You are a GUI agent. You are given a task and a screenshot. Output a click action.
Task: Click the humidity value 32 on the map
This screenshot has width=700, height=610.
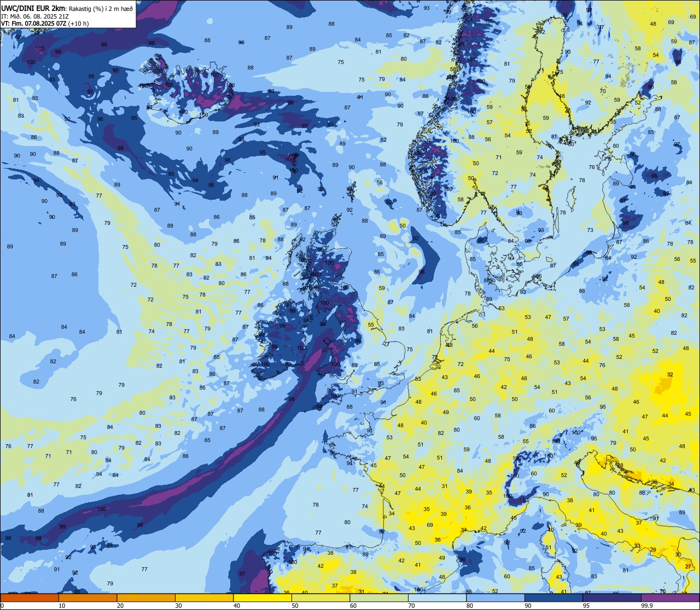(x=670, y=374)
